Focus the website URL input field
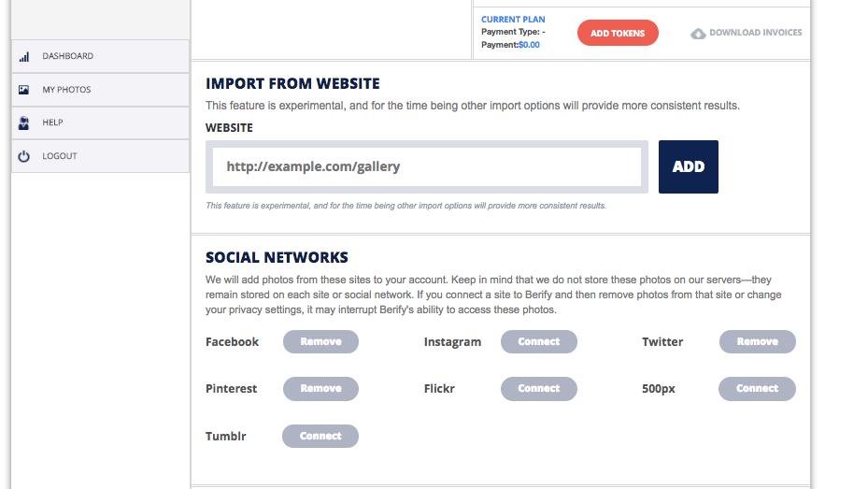Viewport: 868px width, 489px height. (427, 166)
